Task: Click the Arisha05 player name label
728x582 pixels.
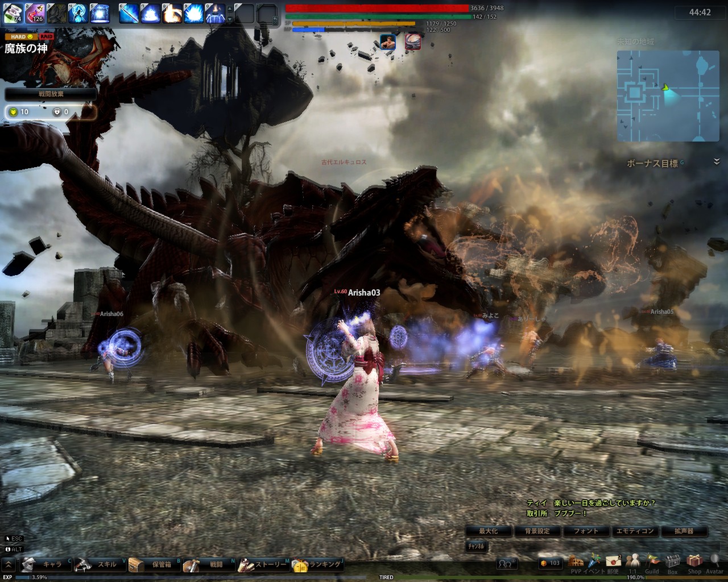Action: point(662,312)
